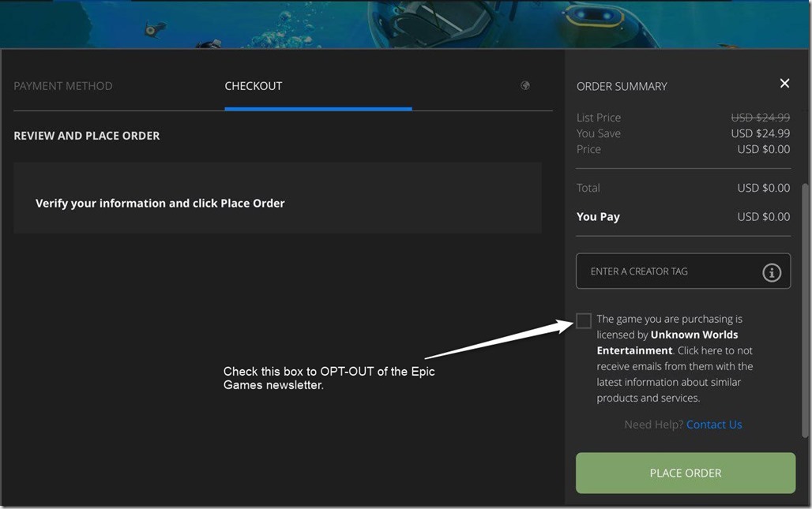This screenshot has height=509, width=812.
Task: Click the order summary vertical scrollbar
Action: pyautogui.click(x=805, y=308)
